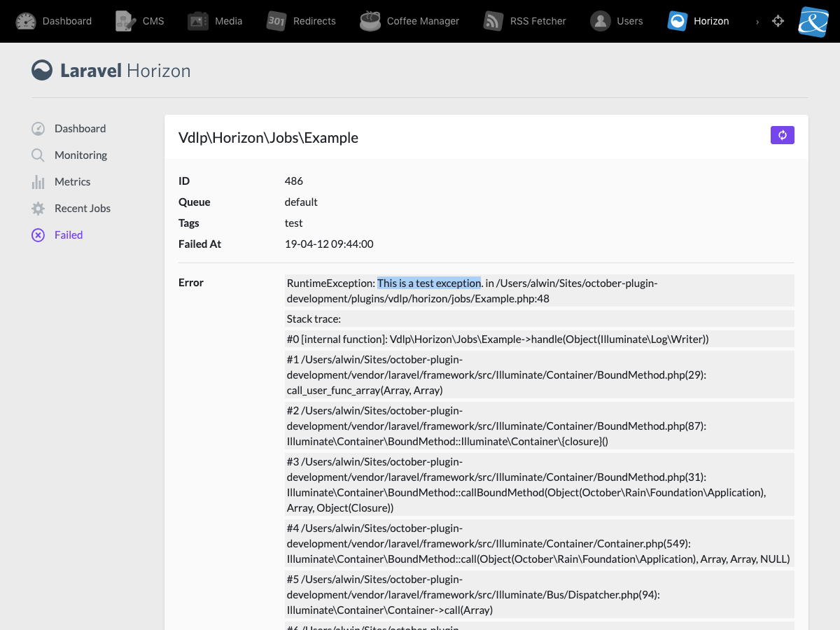The image size is (840, 630).
Task: Click stack trace line #4 Container.php(549)
Action: [x=539, y=543]
